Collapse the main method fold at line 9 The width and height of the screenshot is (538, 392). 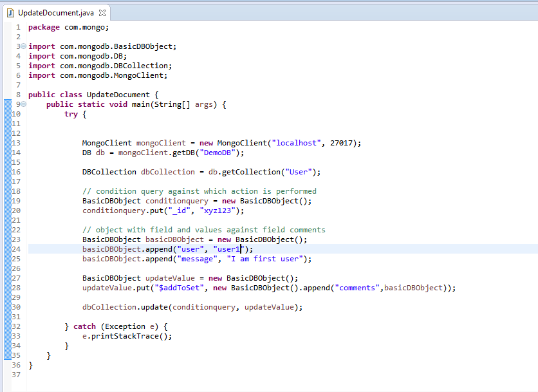coord(23,104)
